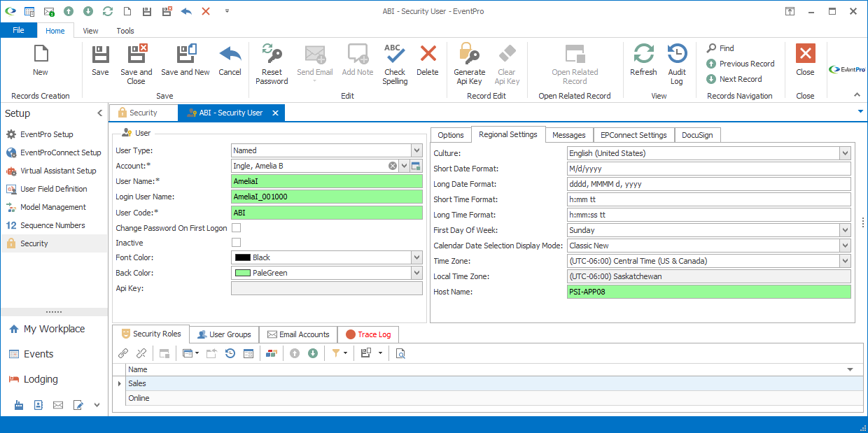This screenshot has height=433, width=868.
Task: Switch to the Options tab
Action: [x=451, y=135]
